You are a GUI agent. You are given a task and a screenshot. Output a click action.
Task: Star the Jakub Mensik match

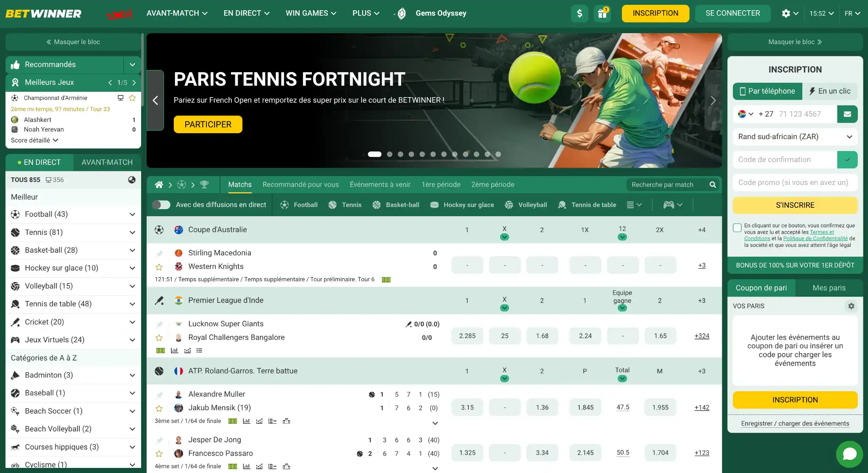pos(159,408)
